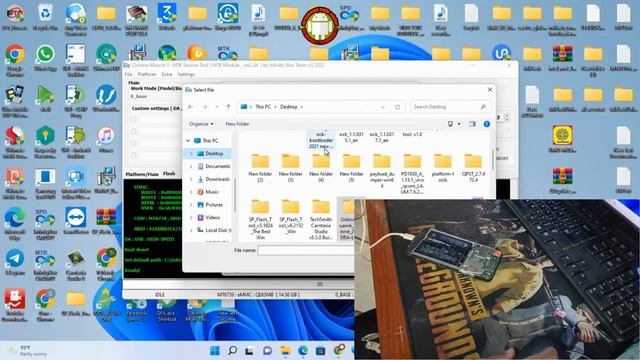640x360 pixels.
Task: Open the New folder (4) folder
Action: click(321, 168)
